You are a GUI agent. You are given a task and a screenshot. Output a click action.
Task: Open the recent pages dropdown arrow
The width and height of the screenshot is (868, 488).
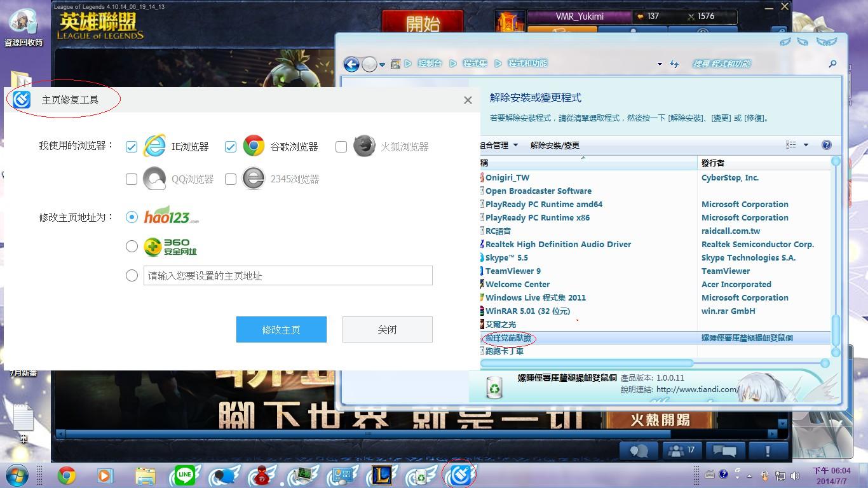tap(382, 64)
